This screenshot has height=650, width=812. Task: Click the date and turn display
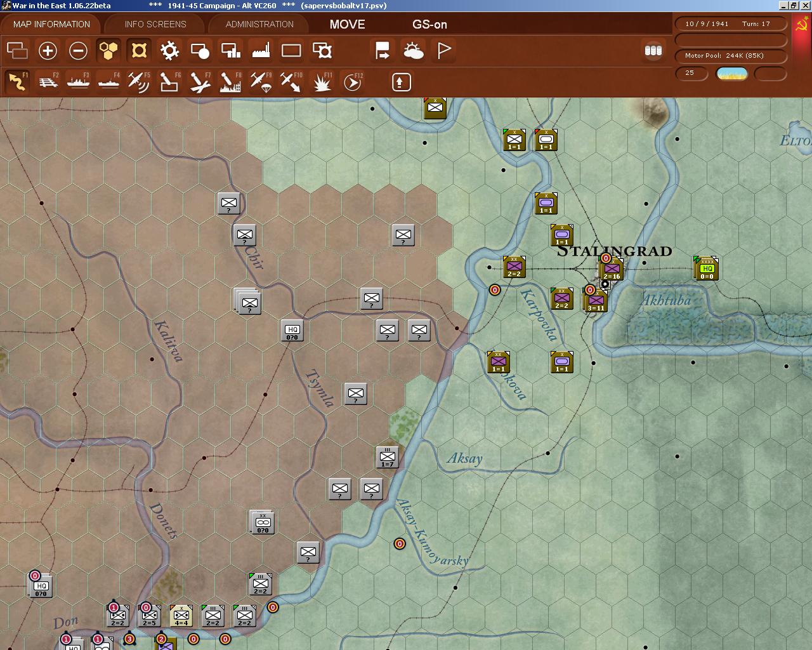[731, 23]
